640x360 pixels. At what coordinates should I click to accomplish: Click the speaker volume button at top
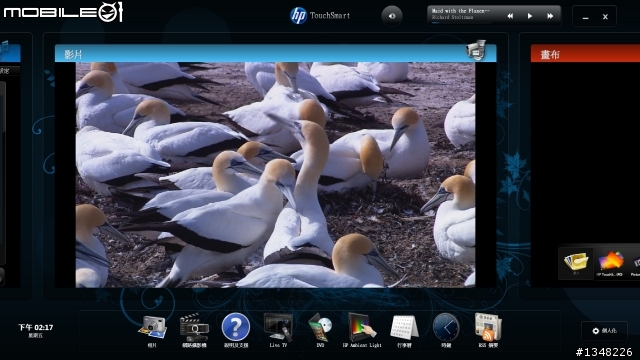[392, 16]
